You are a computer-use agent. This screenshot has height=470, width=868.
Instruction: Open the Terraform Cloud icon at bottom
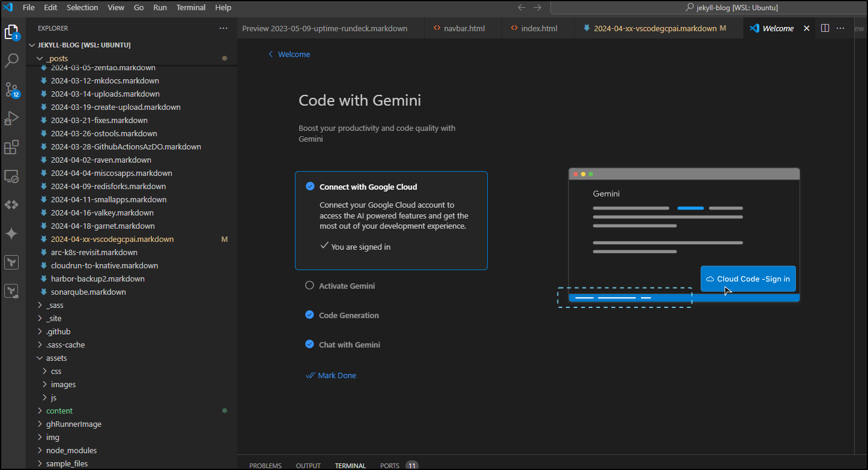pos(12,291)
